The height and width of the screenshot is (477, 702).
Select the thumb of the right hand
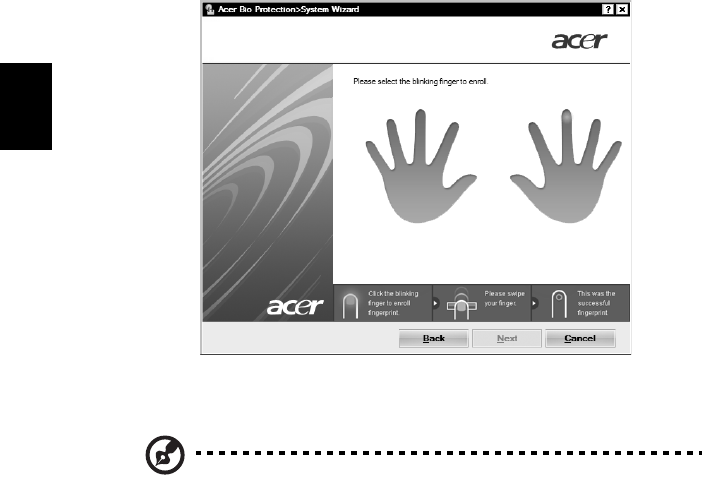526,180
